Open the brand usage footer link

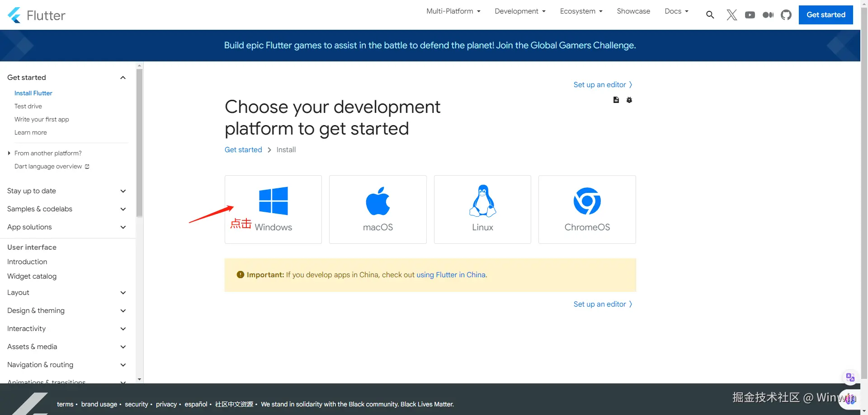[99, 404]
